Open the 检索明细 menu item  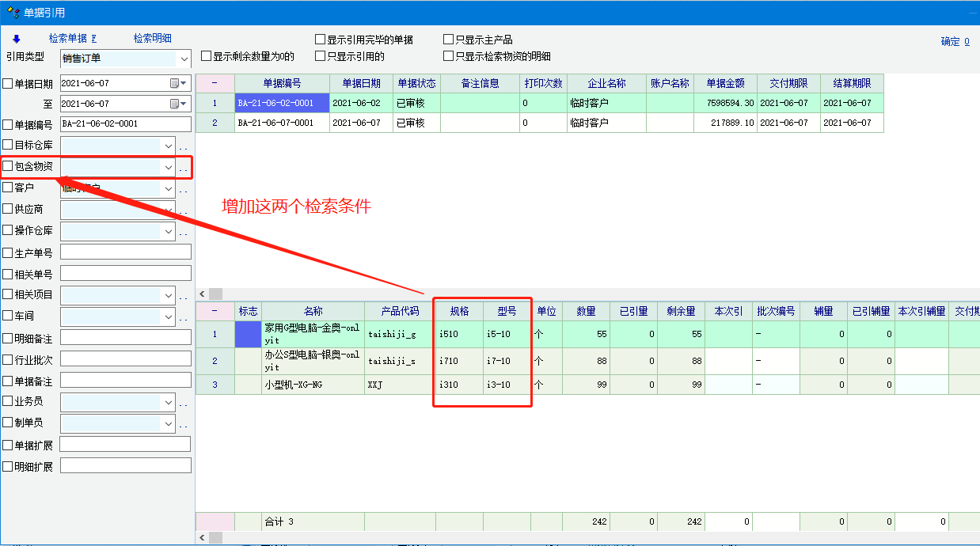point(152,38)
